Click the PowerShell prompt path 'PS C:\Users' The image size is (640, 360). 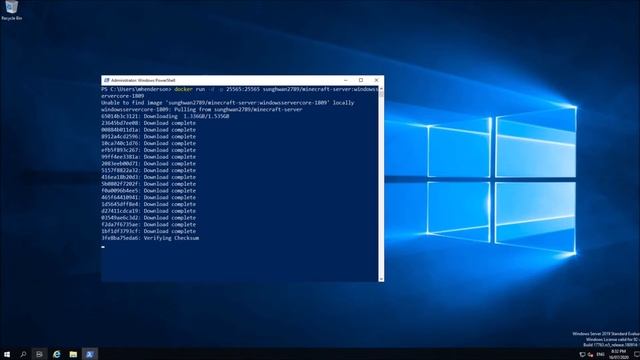[118, 89]
